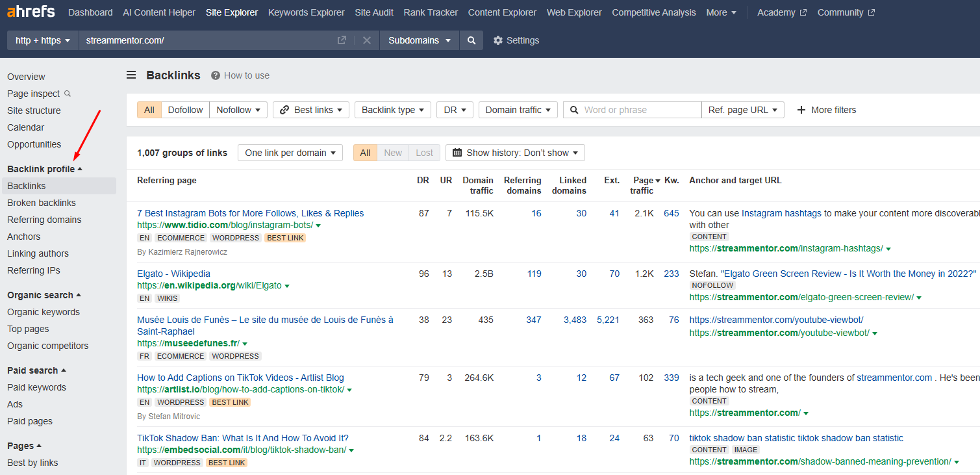Open How to Add Captions on TikTok link

240,378
